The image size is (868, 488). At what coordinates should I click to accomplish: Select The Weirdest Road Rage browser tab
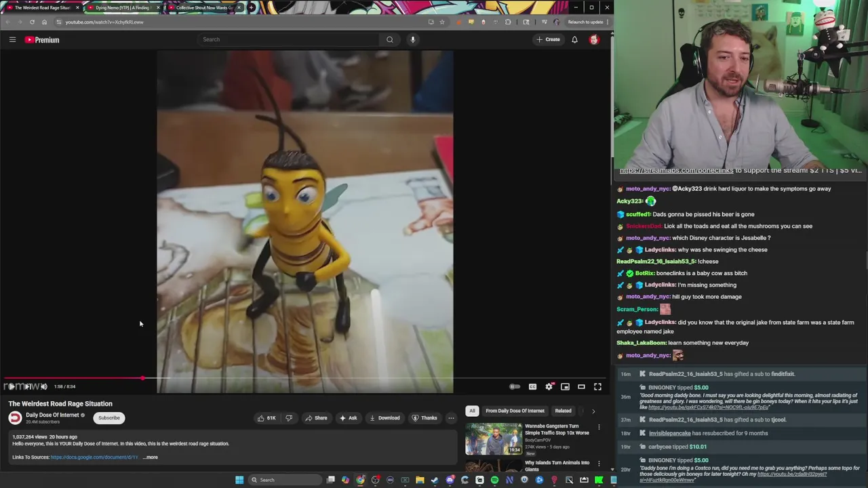[x=42, y=7]
